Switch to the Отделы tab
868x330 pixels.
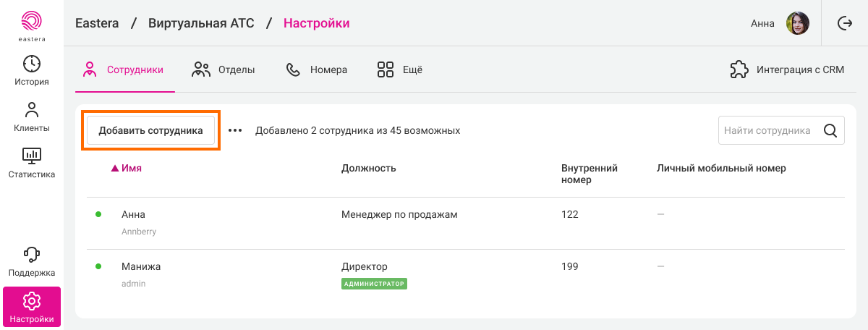click(224, 69)
